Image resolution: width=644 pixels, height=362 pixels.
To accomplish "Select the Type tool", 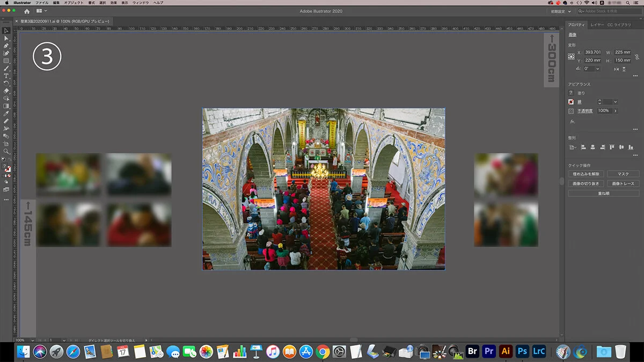I will pos(6,76).
